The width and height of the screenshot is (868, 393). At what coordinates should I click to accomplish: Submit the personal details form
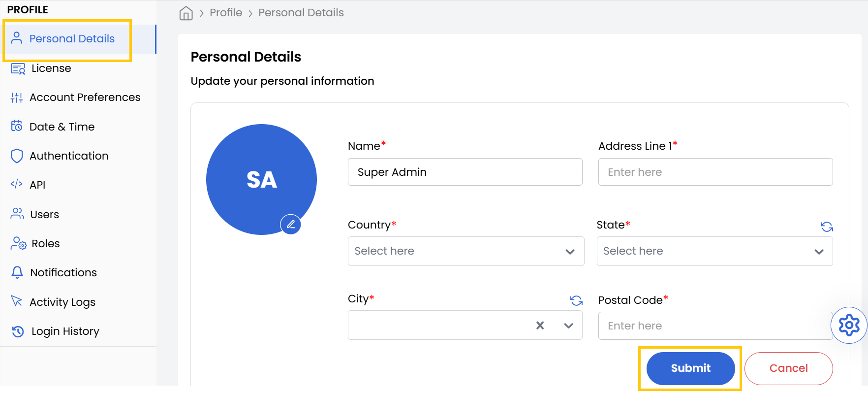690,368
